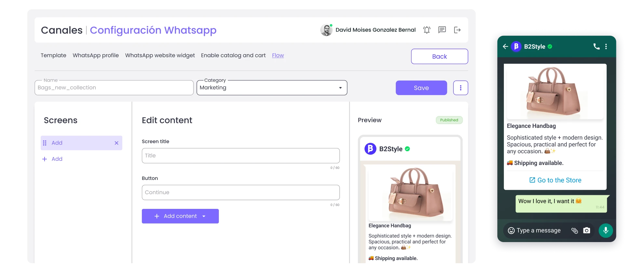Click the Screen title input field
The image size is (644, 272).
(241, 156)
